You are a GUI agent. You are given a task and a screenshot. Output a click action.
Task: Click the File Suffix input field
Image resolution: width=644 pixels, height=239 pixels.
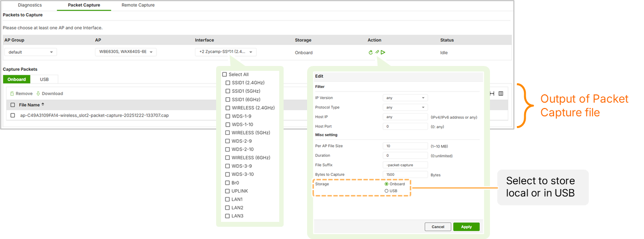pyautogui.click(x=405, y=165)
